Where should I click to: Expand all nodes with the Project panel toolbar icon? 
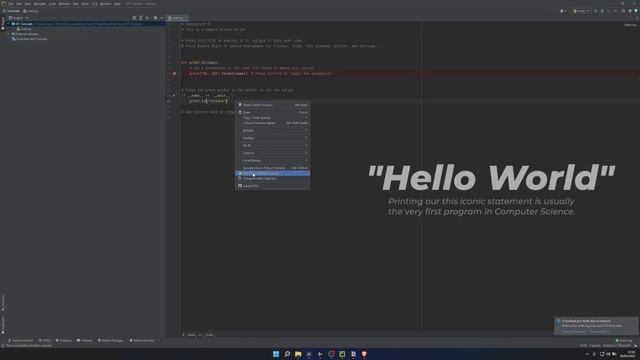(x=140, y=18)
